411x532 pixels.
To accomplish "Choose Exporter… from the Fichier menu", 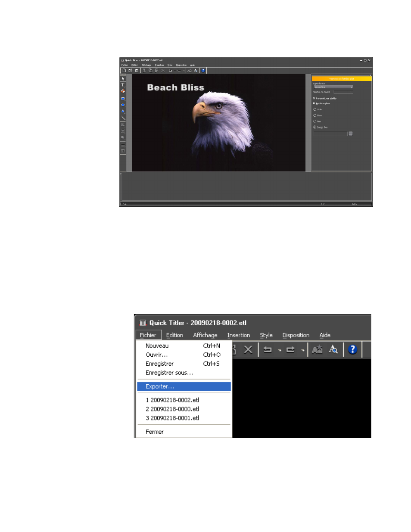I will [184, 386].
